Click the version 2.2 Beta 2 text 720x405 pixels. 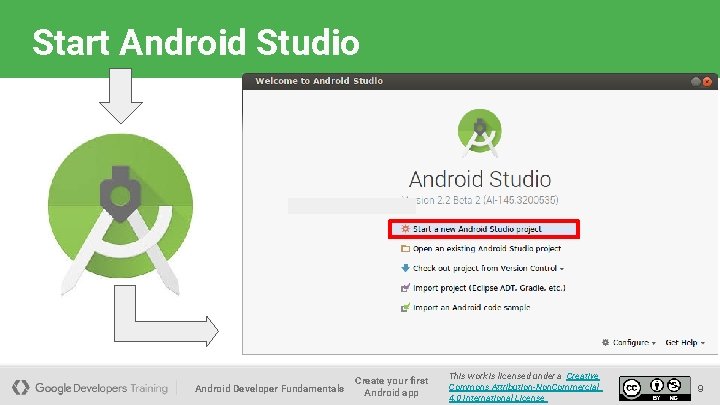point(480,200)
